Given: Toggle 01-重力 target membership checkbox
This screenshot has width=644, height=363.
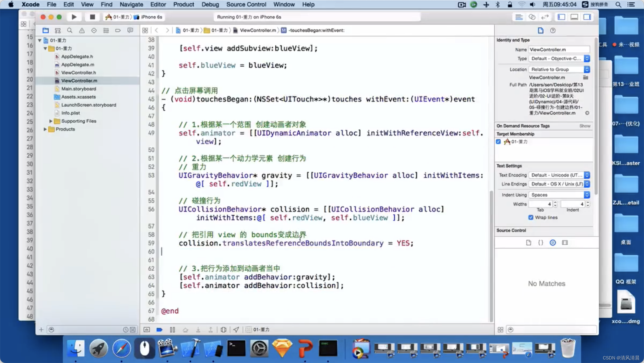Looking at the screenshot, I should (498, 141).
